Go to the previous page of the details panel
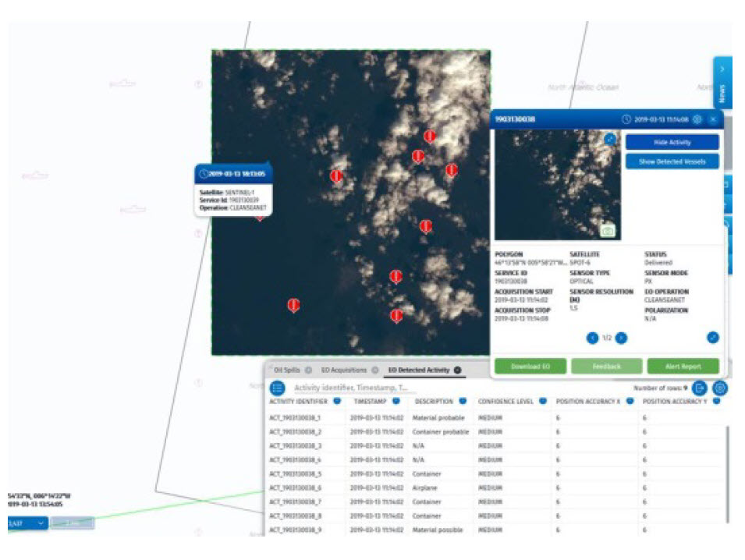This screenshot has width=745, height=560. 592,338
